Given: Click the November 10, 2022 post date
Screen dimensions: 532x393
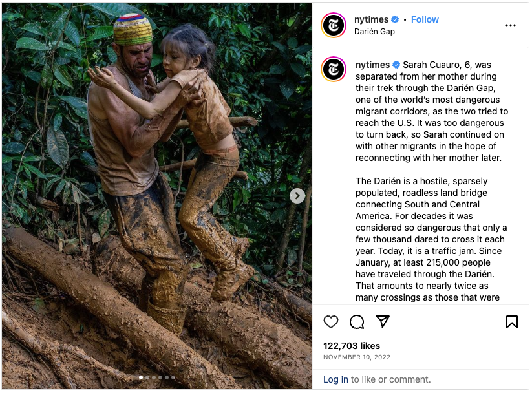Looking at the screenshot, I should pos(357,357).
